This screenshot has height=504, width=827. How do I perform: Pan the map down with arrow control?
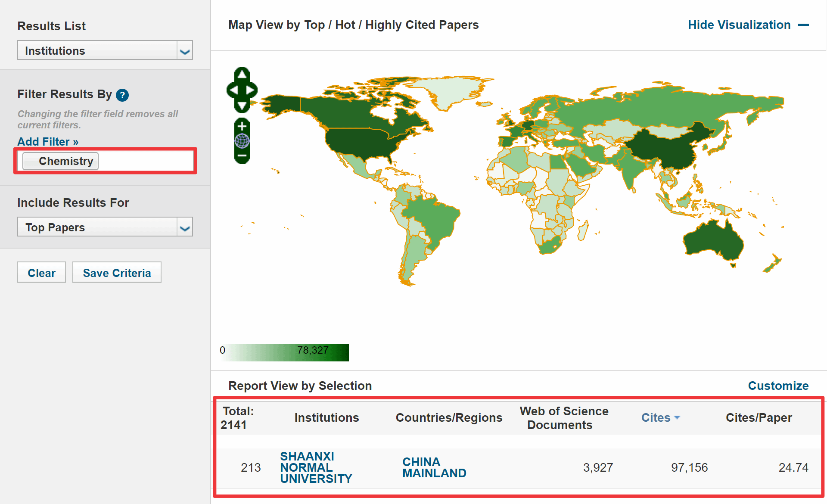242,106
